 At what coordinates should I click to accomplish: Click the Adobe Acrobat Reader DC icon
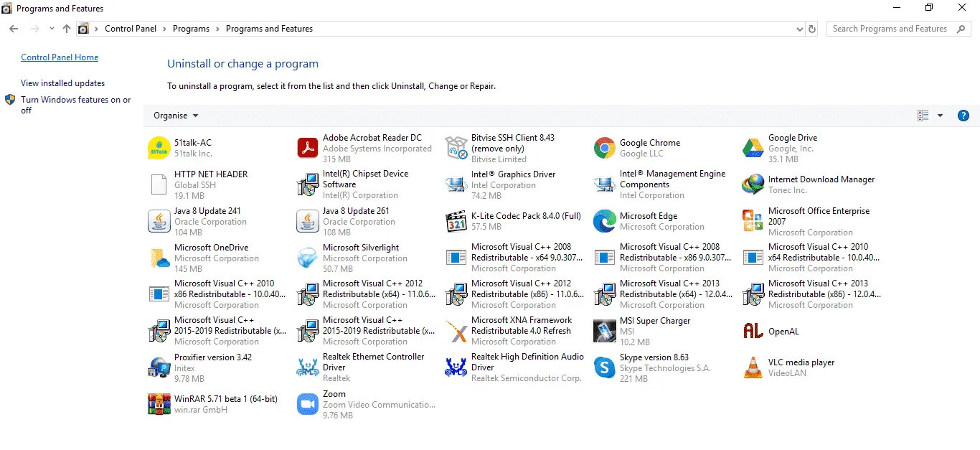[307, 148]
